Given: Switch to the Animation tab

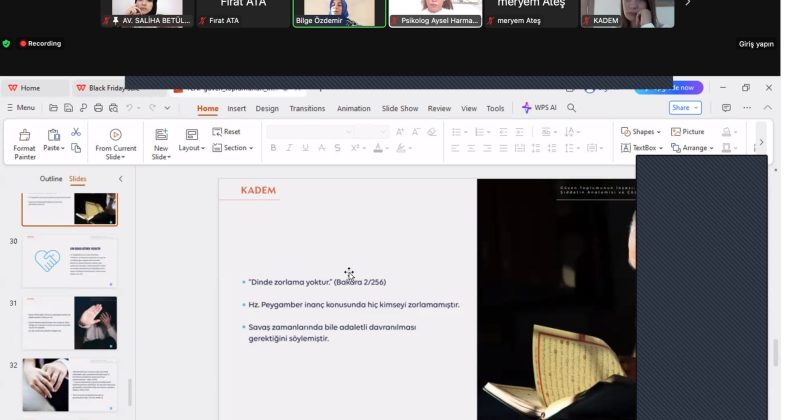Looking at the screenshot, I should click(x=353, y=108).
